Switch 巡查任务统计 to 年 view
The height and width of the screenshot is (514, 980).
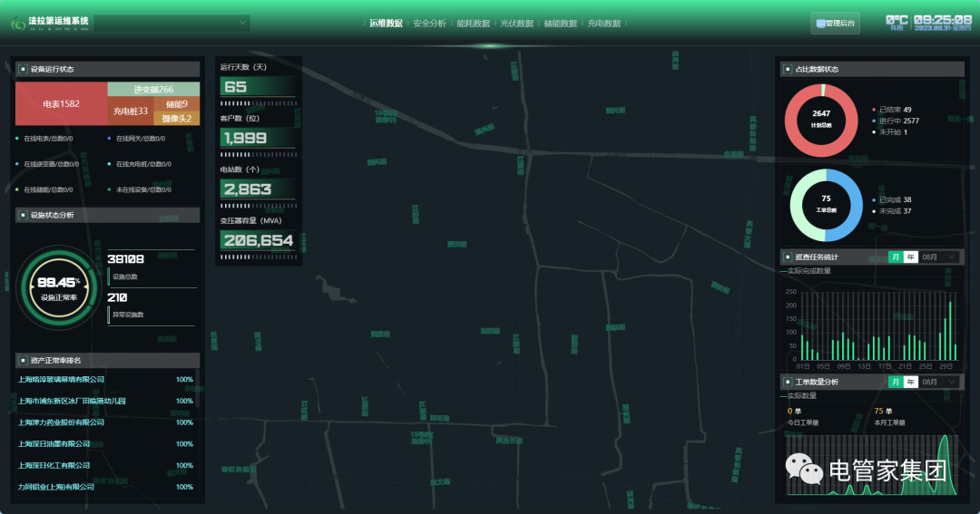point(911,257)
